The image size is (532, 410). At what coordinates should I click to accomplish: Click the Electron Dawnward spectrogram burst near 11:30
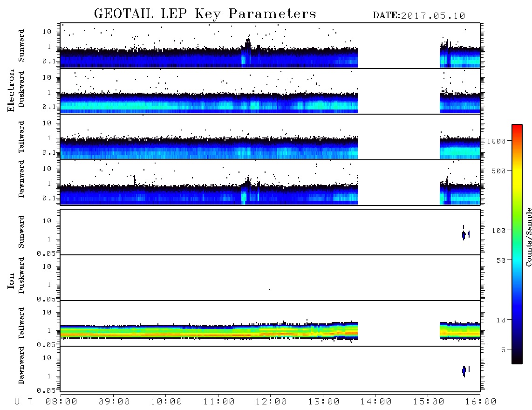click(246, 191)
